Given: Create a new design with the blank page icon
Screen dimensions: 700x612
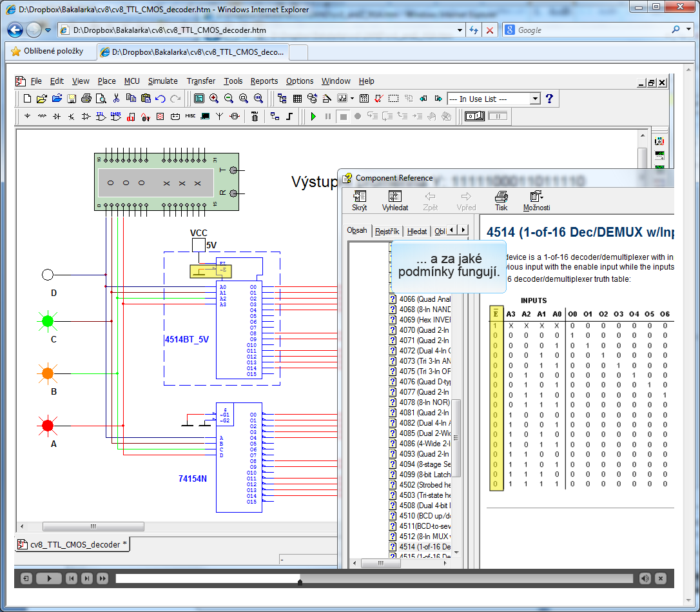Looking at the screenshot, I should click(x=27, y=99).
